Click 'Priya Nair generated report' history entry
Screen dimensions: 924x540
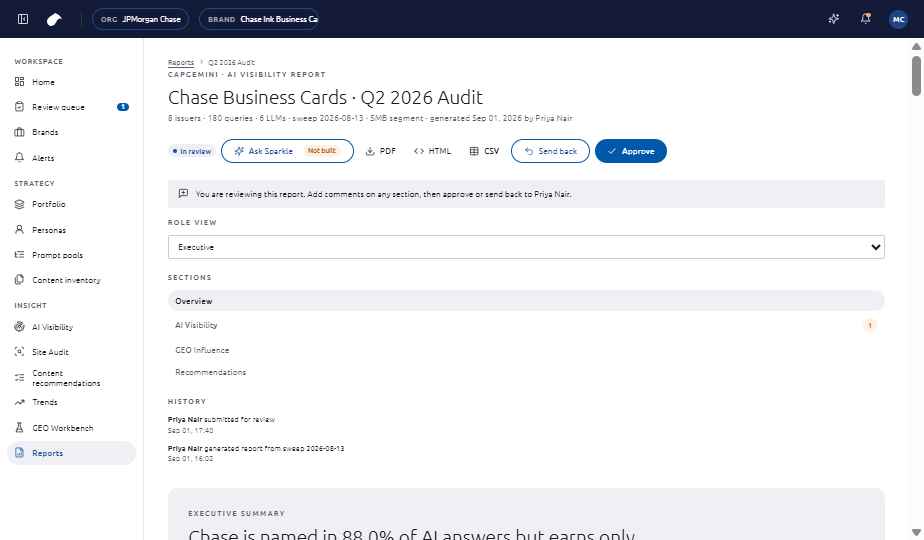256,453
